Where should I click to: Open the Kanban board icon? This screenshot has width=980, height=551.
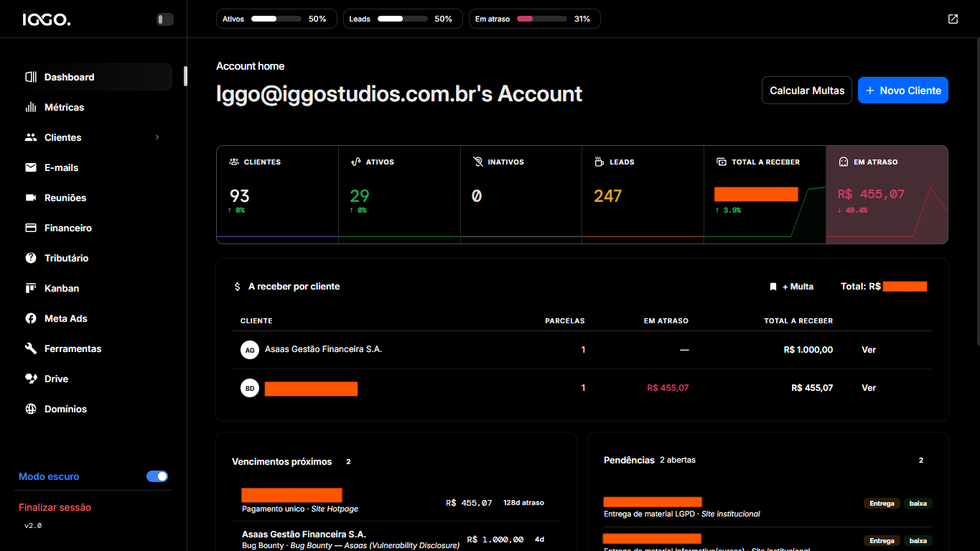coord(31,288)
